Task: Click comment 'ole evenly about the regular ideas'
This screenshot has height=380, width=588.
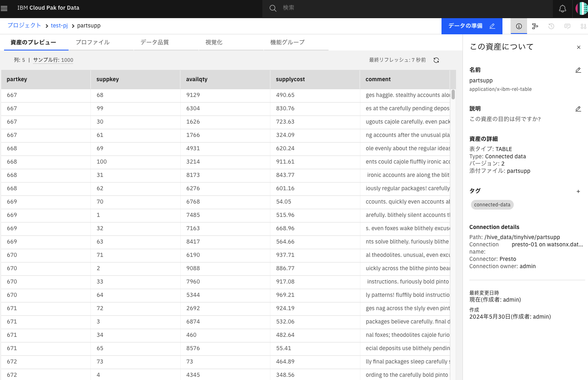Action: click(405, 149)
